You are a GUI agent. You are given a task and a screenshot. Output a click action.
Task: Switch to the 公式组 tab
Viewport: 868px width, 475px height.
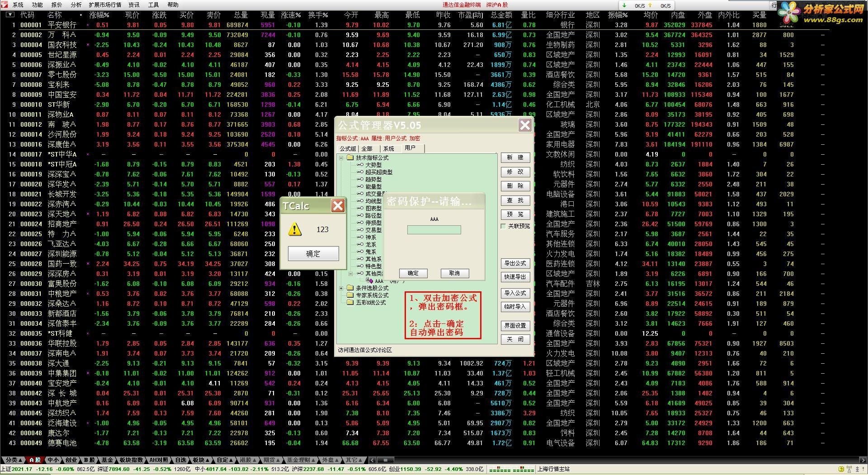(x=348, y=149)
